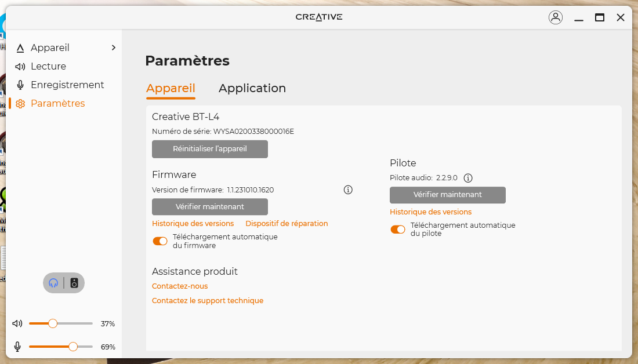Screen dimensions: 638x364
Task: Click the user account profile icon
Action: pos(555,17)
